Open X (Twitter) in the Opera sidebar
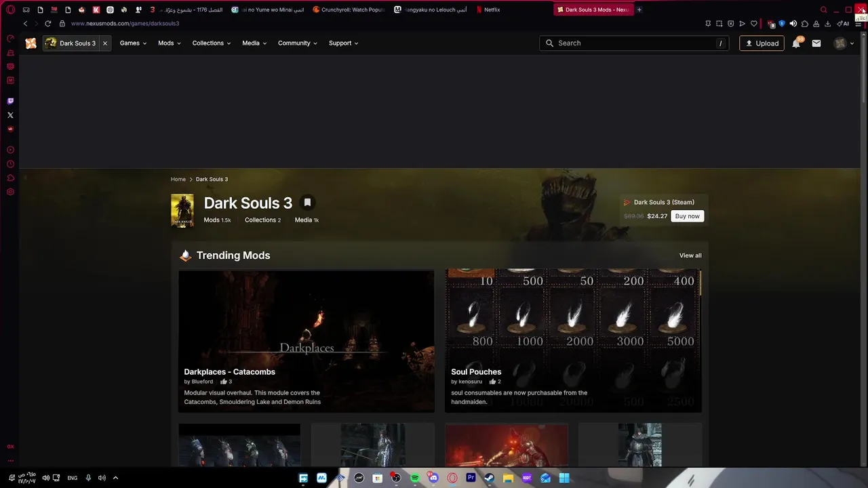868x488 pixels. (10, 115)
